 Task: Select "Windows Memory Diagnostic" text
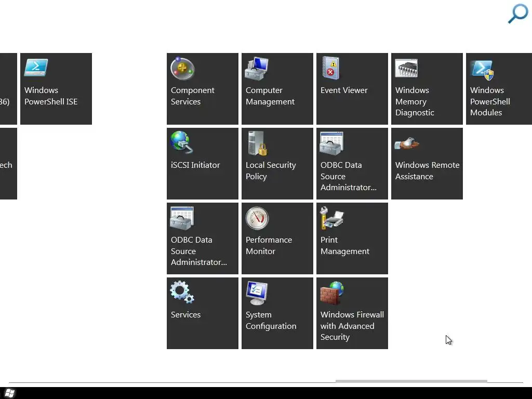point(415,101)
